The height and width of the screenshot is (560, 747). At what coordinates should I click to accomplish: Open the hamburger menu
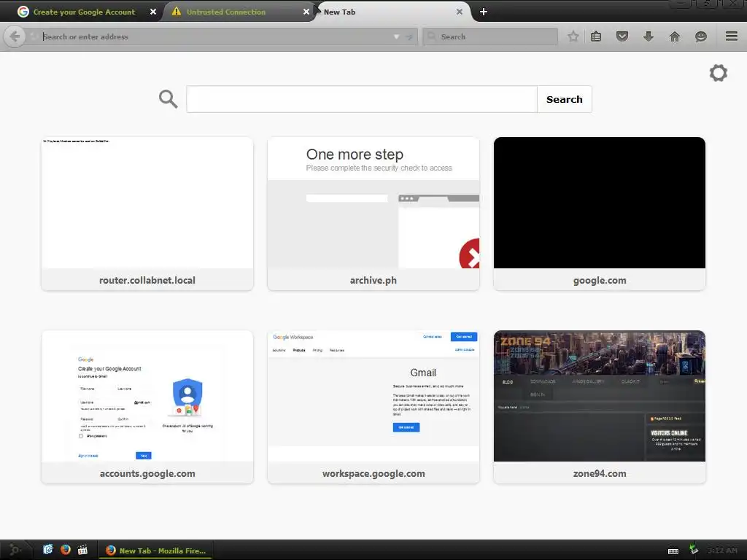point(732,36)
